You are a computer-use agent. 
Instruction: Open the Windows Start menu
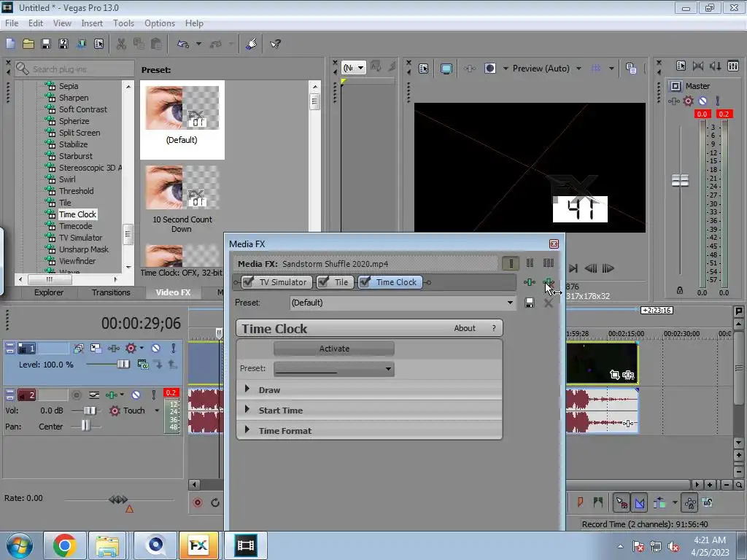tap(18, 545)
